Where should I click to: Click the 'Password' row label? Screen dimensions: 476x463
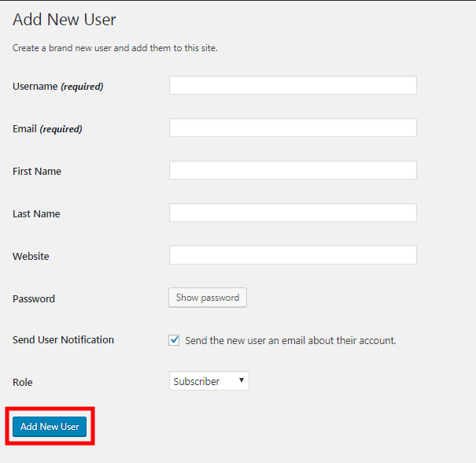tap(34, 299)
